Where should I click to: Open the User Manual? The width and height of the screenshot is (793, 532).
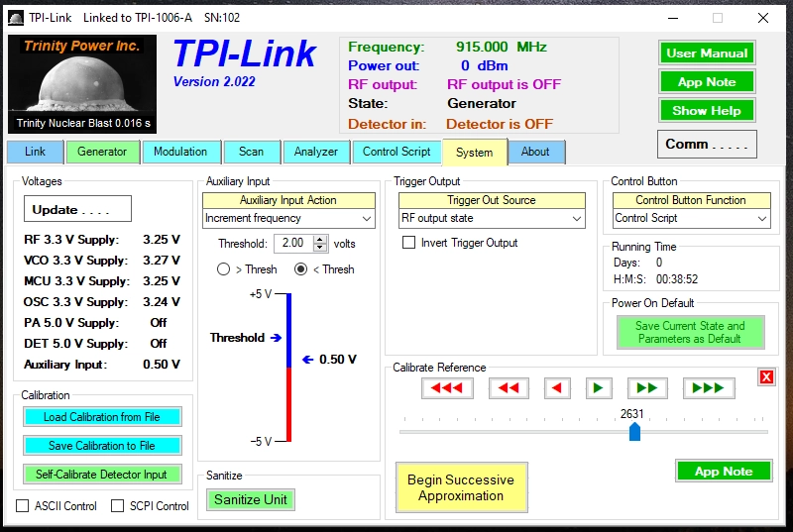click(707, 53)
